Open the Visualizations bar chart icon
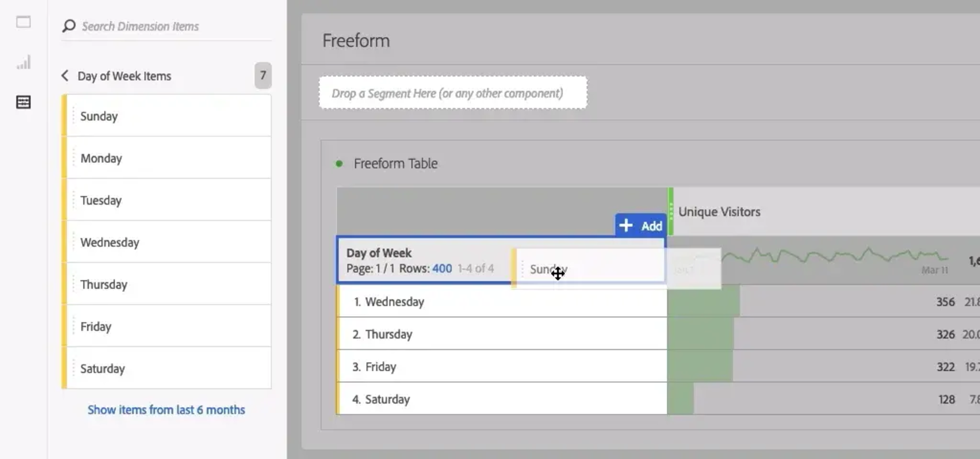Screen dimensions: 980x459 [23, 62]
